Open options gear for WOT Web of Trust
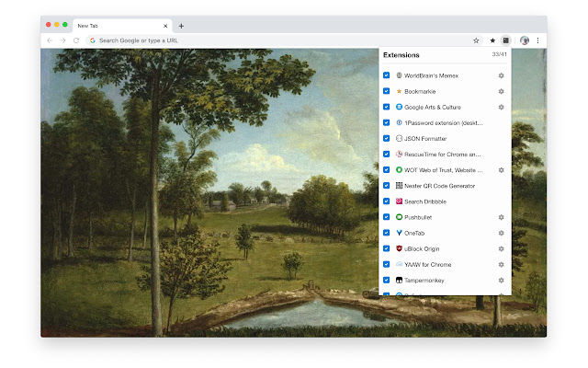This screenshot has width=588, height=368. point(501,170)
